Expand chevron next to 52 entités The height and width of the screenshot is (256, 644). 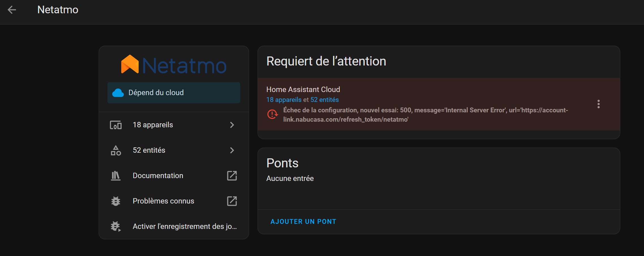click(232, 150)
